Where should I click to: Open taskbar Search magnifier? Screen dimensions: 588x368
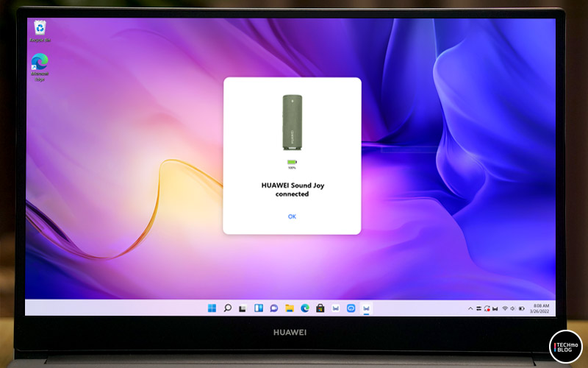click(227, 308)
